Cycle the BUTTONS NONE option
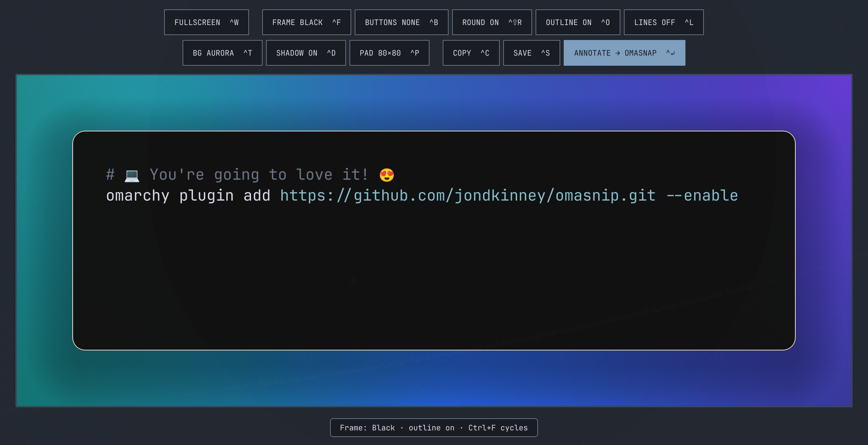This screenshot has width=868, height=445. tap(401, 22)
